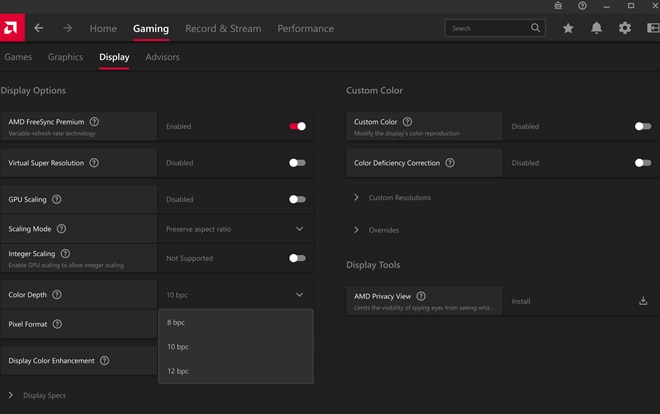Click the AMD logo icon
The image size is (660, 414).
click(x=12, y=28)
